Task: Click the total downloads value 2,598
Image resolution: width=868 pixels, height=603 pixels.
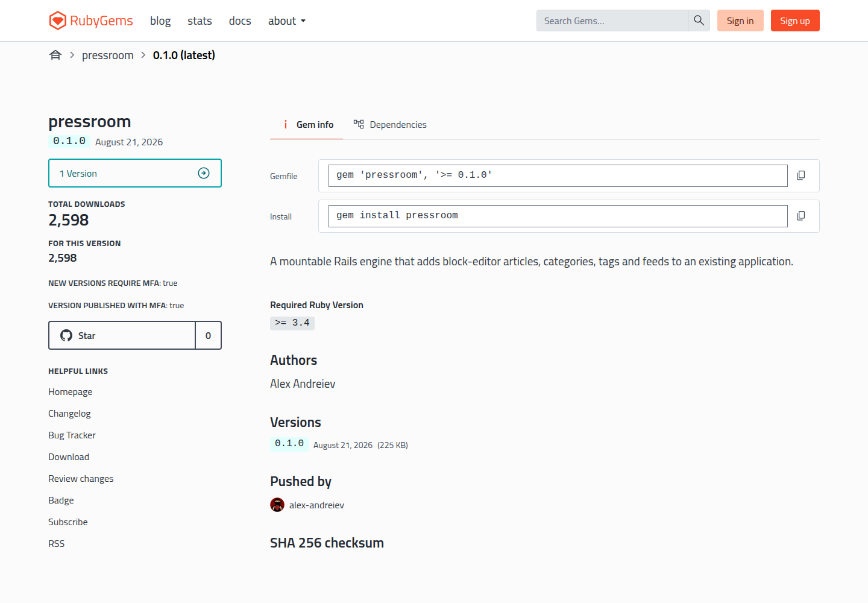Action: pos(69,220)
